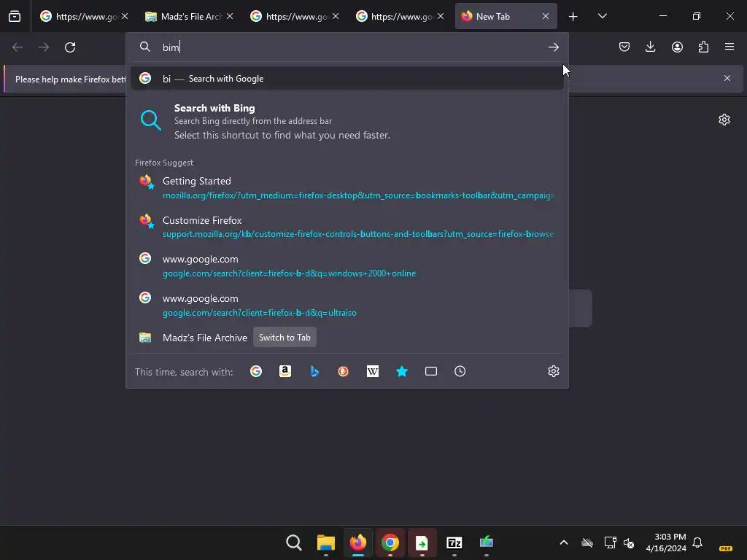Click the address bar text field
The width and height of the screenshot is (747, 560).
pos(350,47)
